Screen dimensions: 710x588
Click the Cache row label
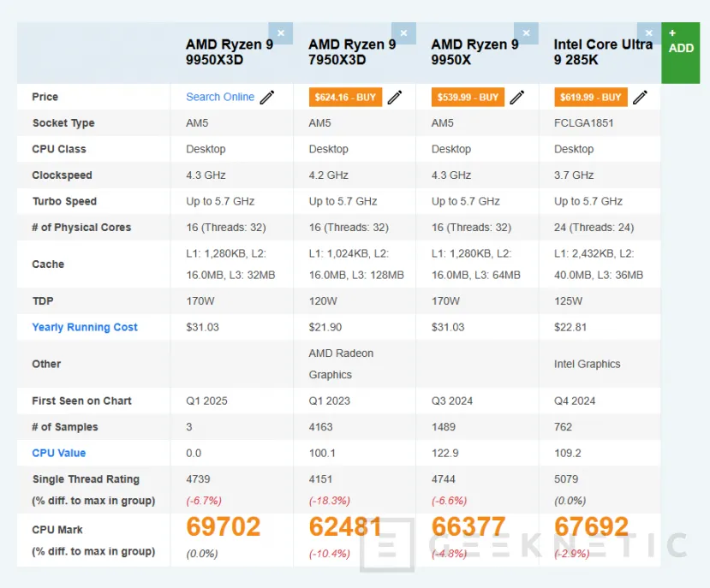coord(48,264)
